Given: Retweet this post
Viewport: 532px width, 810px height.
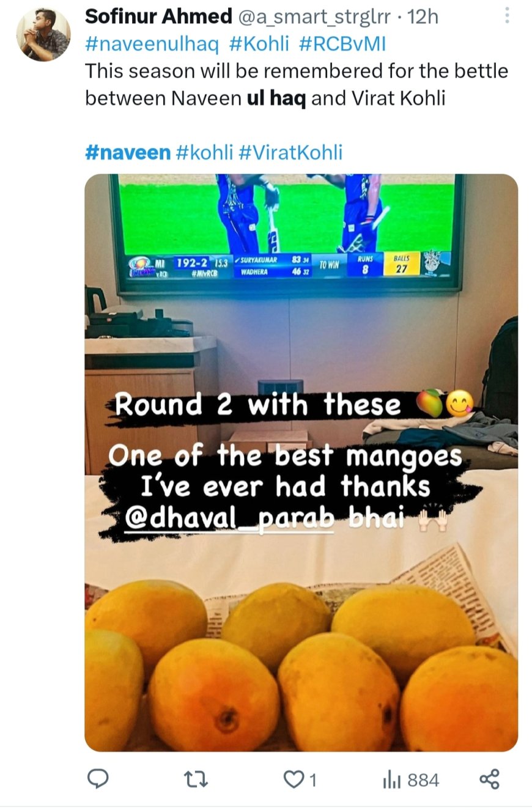Looking at the screenshot, I should 196,779.
